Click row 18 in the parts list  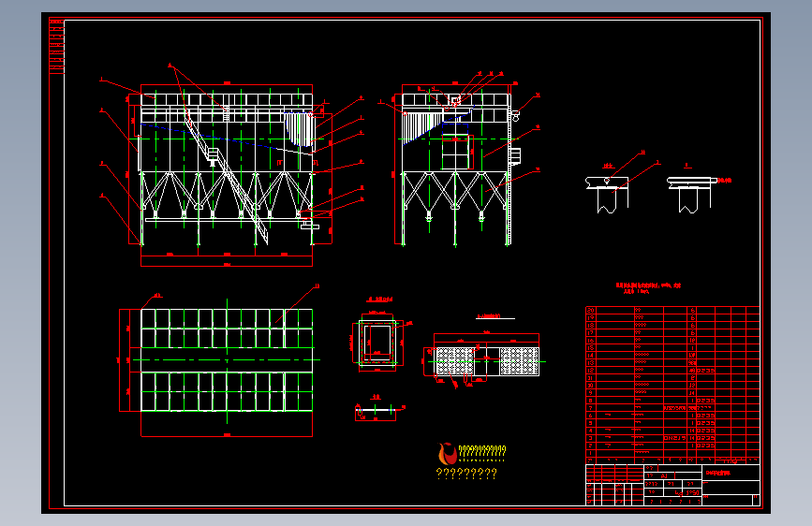(x=672, y=325)
